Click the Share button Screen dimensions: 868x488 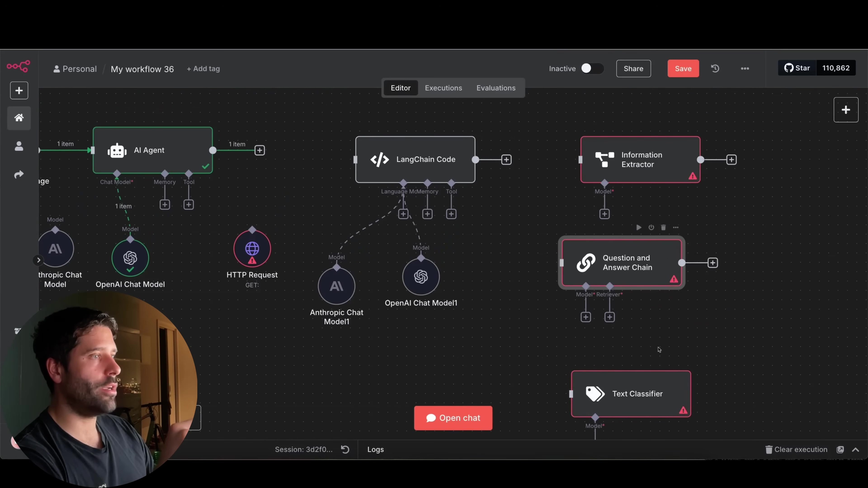(633, 68)
